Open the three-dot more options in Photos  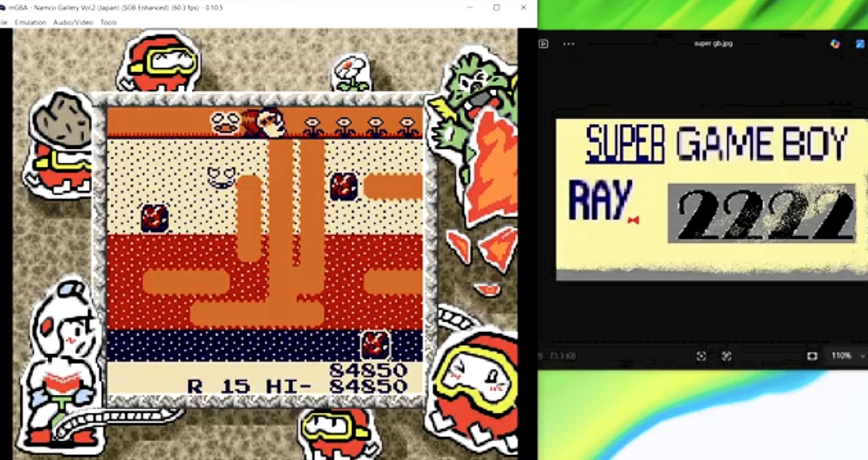pyautogui.click(x=569, y=44)
